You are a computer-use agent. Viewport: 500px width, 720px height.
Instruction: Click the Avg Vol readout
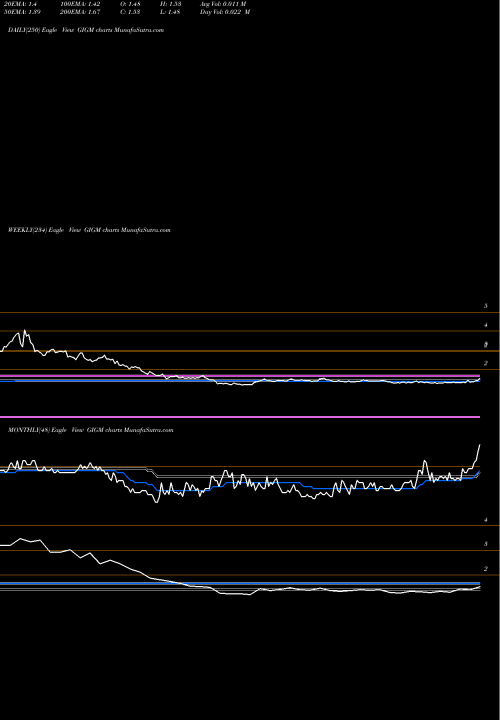click(x=223, y=4)
